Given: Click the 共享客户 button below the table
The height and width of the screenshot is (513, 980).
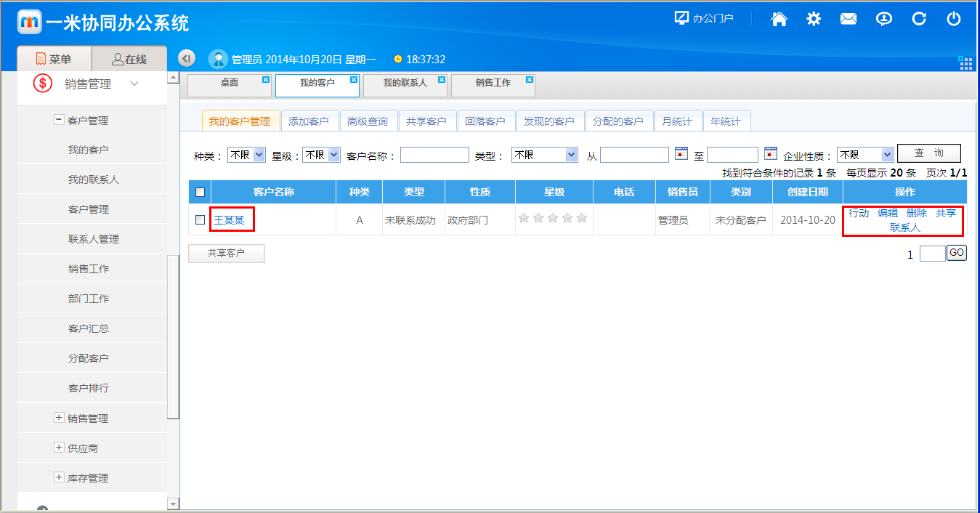Looking at the screenshot, I should (x=227, y=253).
